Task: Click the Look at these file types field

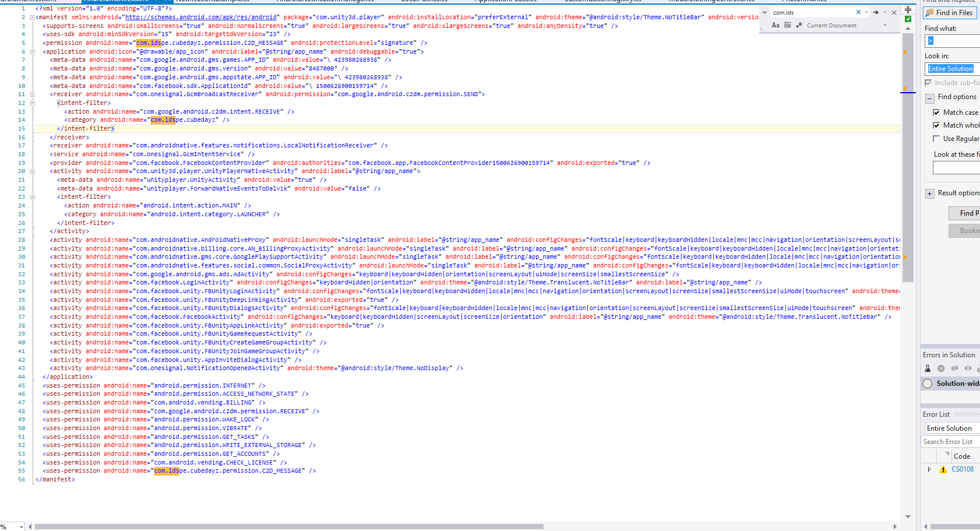Action: click(x=956, y=168)
